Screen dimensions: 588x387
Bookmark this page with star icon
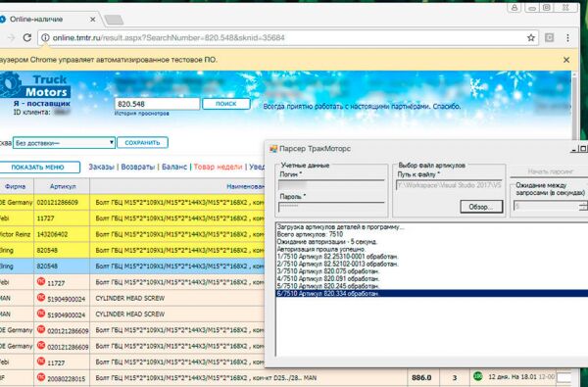point(530,37)
